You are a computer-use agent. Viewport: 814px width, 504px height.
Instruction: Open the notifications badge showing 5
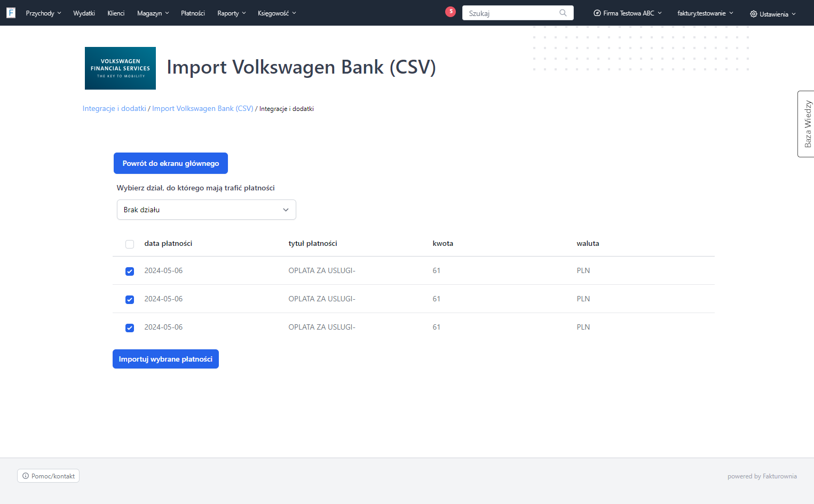coord(451,11)
